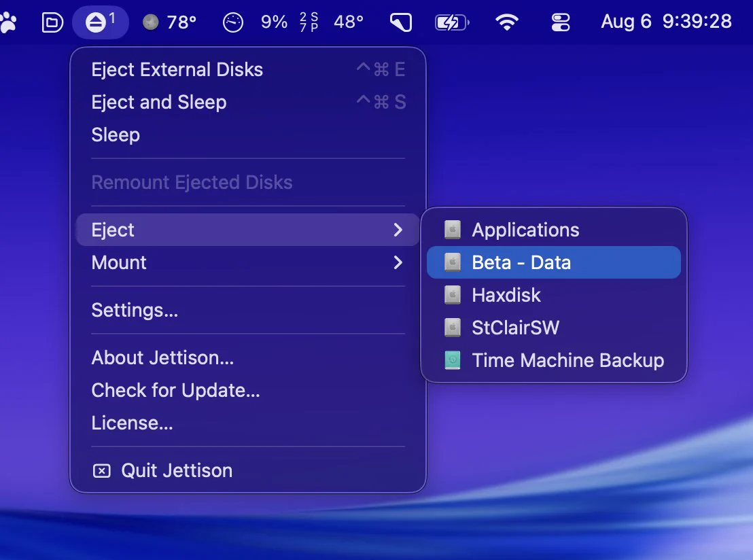Open the rounded square D menu bar icon
The image size is (753, 560).
click(x=52, y=22)
